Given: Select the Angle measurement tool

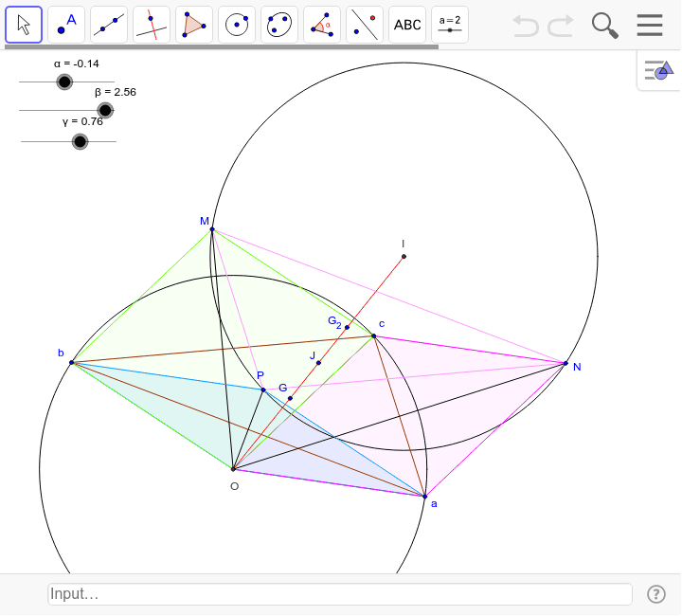Looking at the screenshot, I should [322, 25].
